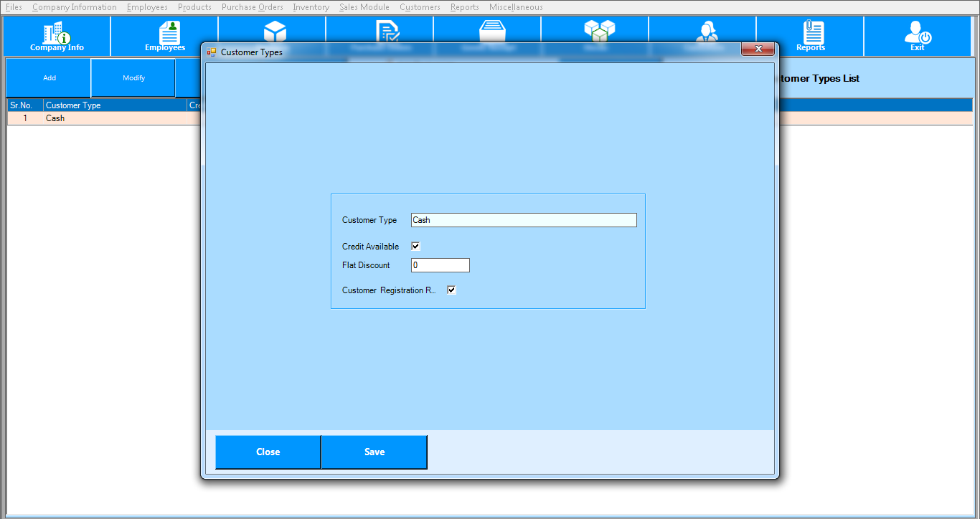Open the Sales Module menu
The width and height of the screenshot is (980, 519).
click(364, 7)
